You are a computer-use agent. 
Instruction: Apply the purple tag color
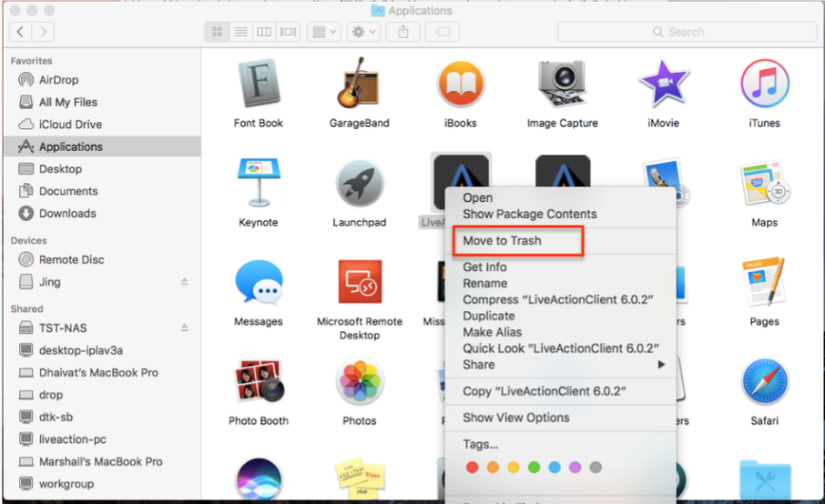pyautogui.click(x=575, y=468)
